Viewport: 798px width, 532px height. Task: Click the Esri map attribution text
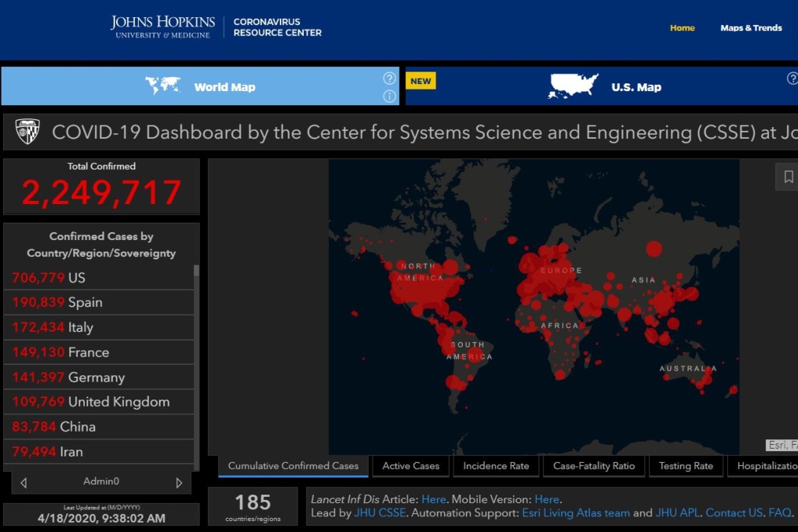click(782, 445)
